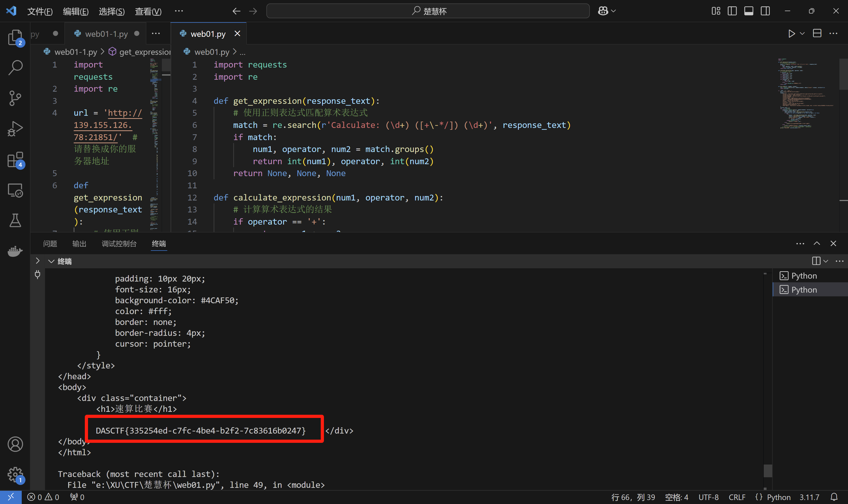Open more actions for right editor group
The width and height of the screenshot is (848, 504).
(x=833, y=33)
